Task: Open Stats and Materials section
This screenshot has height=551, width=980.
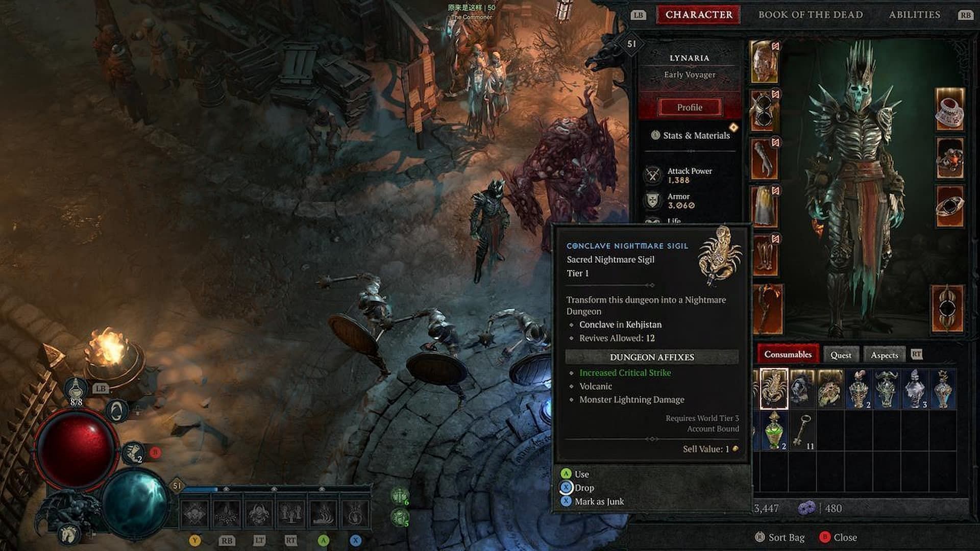Action: point(691,135)
